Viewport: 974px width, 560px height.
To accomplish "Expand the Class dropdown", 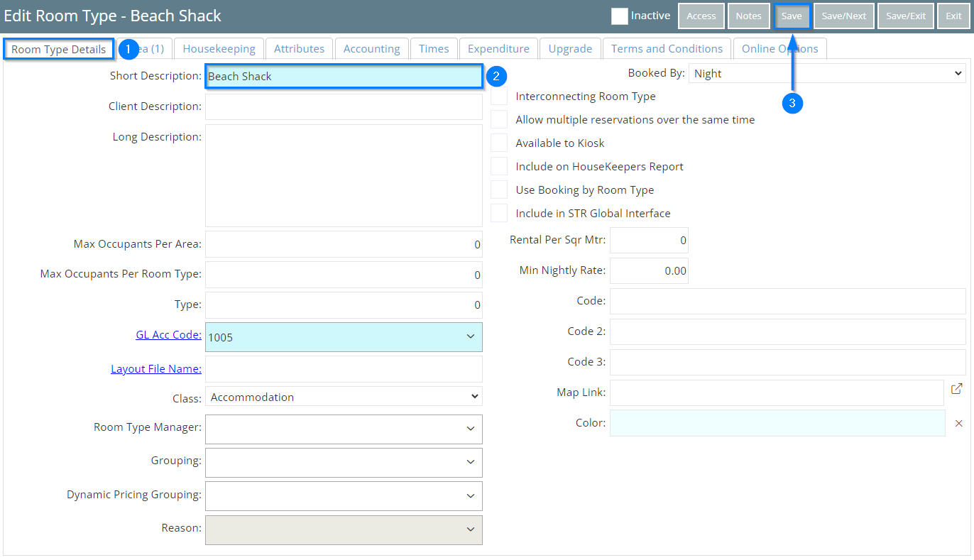I will (x=344, y=397).
